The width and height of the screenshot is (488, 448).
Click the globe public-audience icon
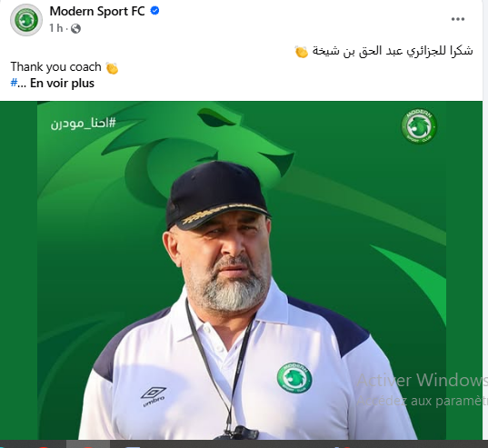point(75,28)
